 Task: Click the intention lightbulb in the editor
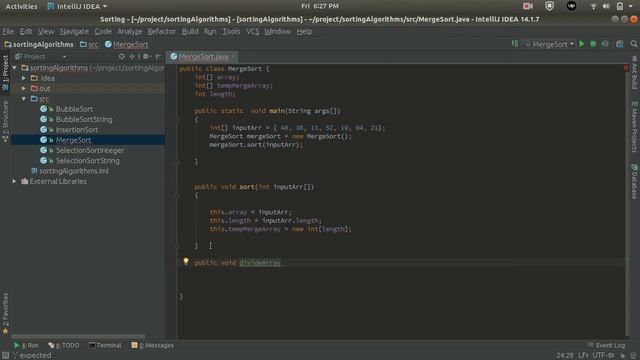(186, 261)
